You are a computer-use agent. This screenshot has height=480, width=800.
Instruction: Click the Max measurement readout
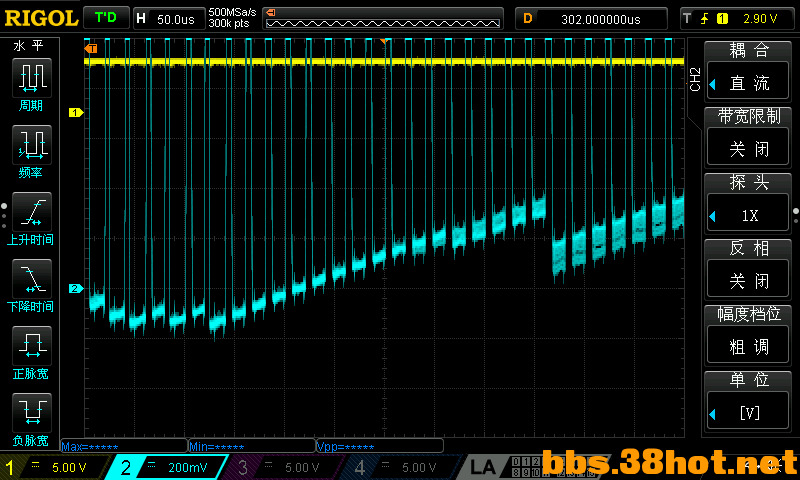coord(123,446)
